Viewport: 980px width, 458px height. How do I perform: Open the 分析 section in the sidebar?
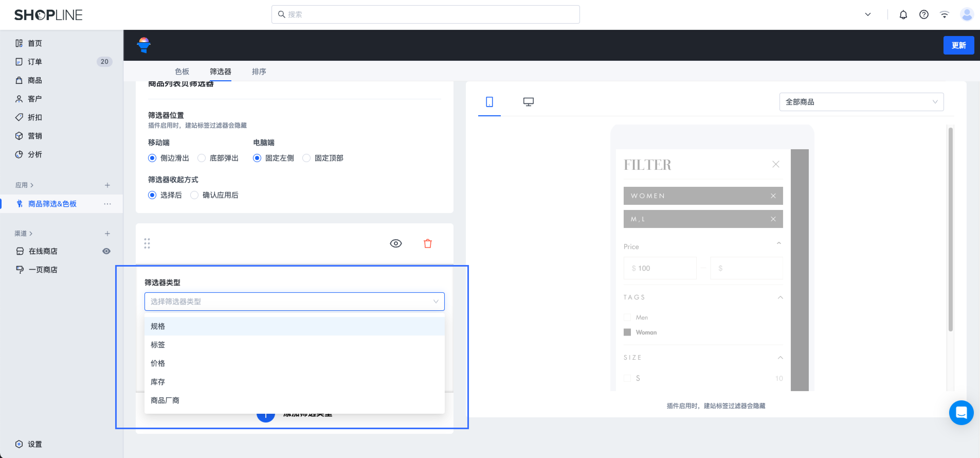coord(35,154)
